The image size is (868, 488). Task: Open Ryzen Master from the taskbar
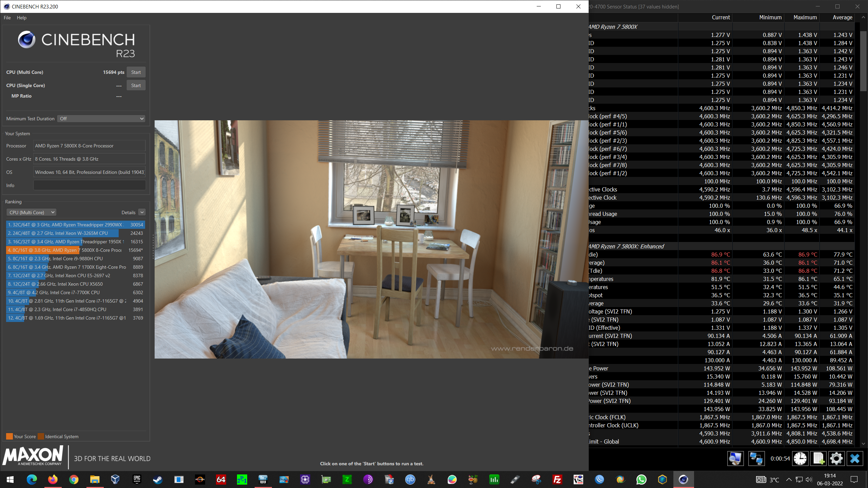200,480
